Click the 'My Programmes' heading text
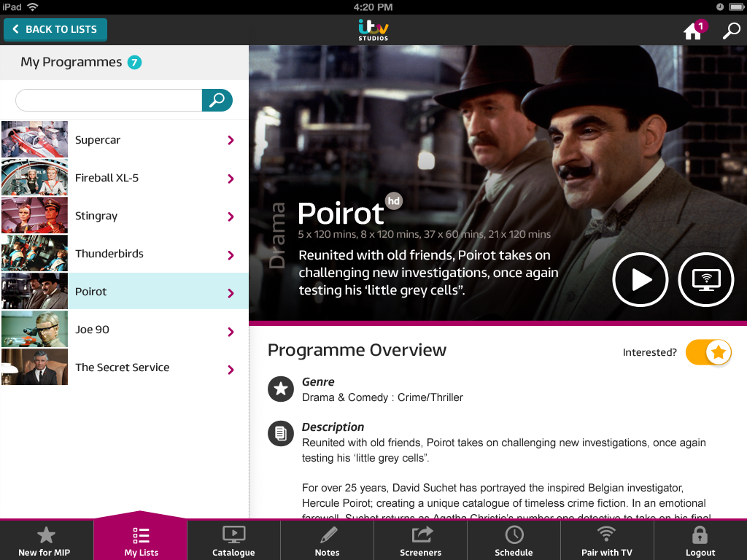 click(71, 63)
